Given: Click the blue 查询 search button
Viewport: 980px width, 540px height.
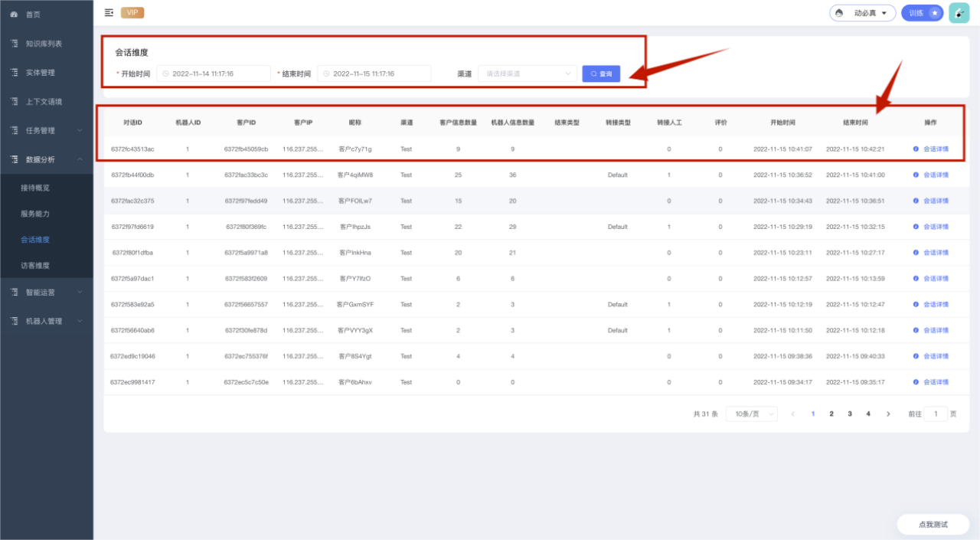Looking at the screenshot, I should click(601, 74).
